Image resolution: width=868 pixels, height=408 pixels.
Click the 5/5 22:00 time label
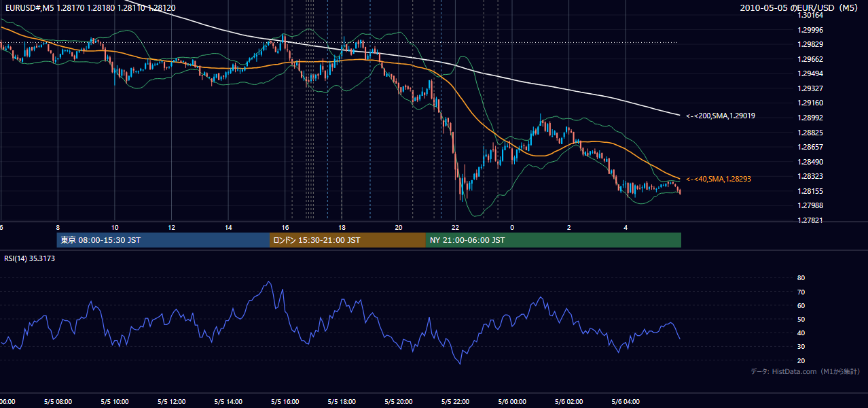click(455, 402)
